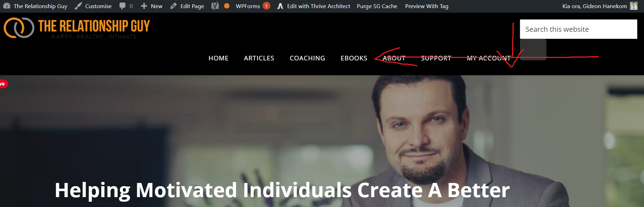The height and width of the screenshot is (207, 644).
Task: Focus the Search this website field
Action: (x=578, y=29)
